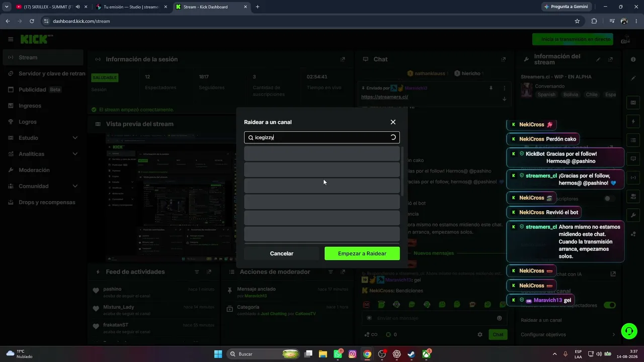Image resolution: width=644 pixels, height=362 pixels.
Task: Click the wrench icon in the right rail
Action: 633,215
